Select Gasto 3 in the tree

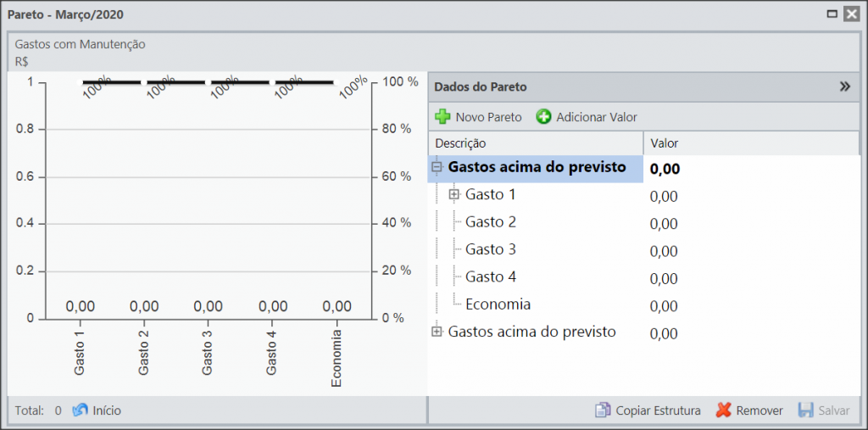pyautogui.click(x=491, y=249)
